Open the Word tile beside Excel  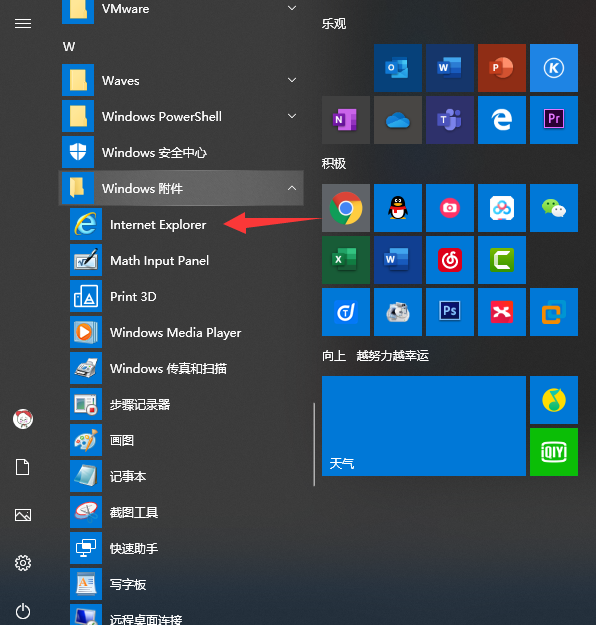[x=397, y=260]
